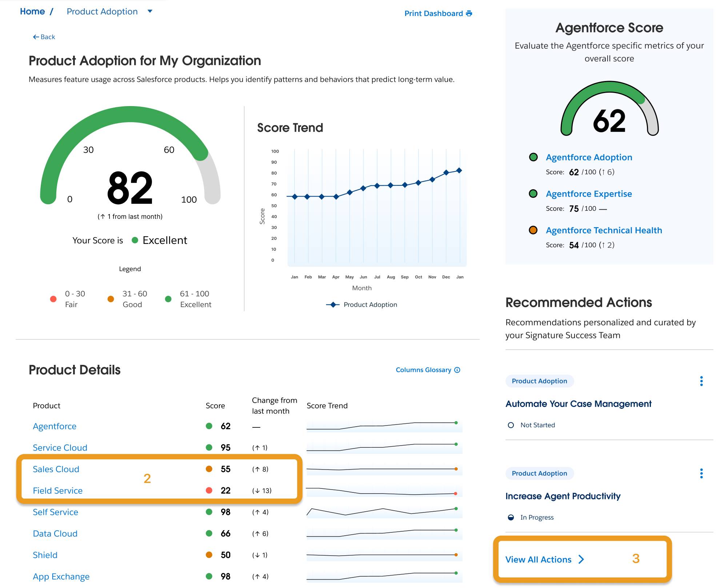Click the Product Adoption breadcrumb title
728x588 pixels.
tap(102, 12)
